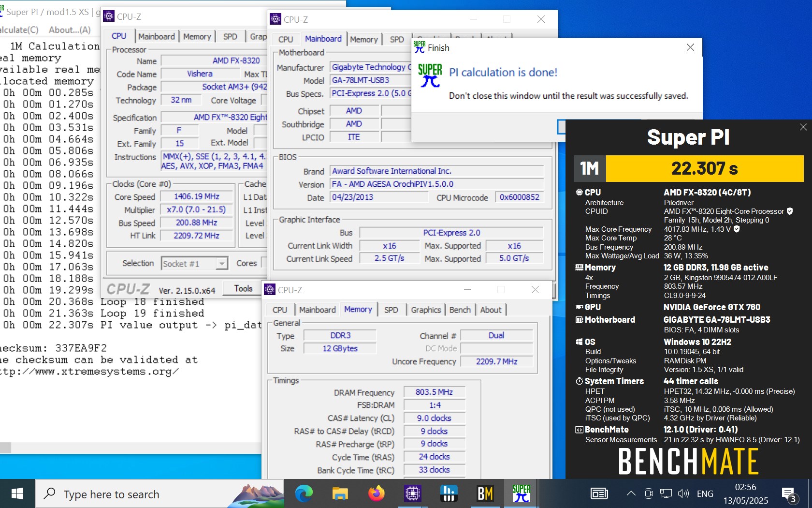This screenshot has width=812, height=508.
Task: Select Memory tab in CPU-Z Mainboard window
Action: click(x=363, y=39)
